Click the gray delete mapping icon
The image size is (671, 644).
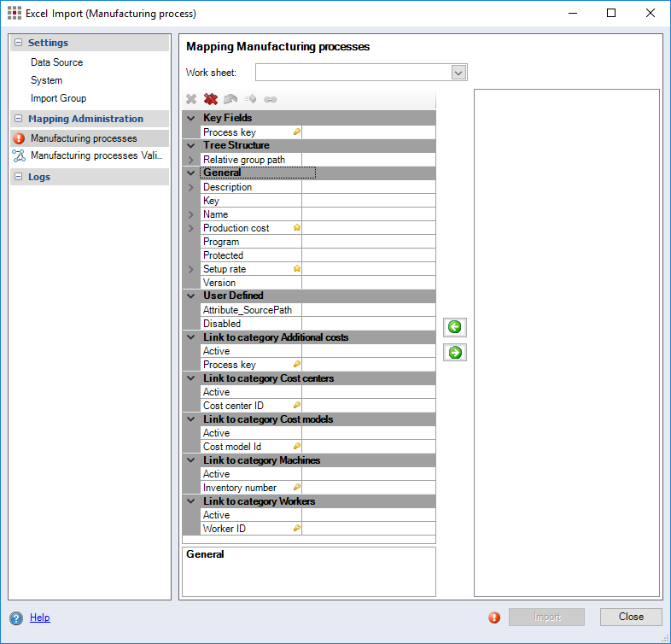[191, 99]
